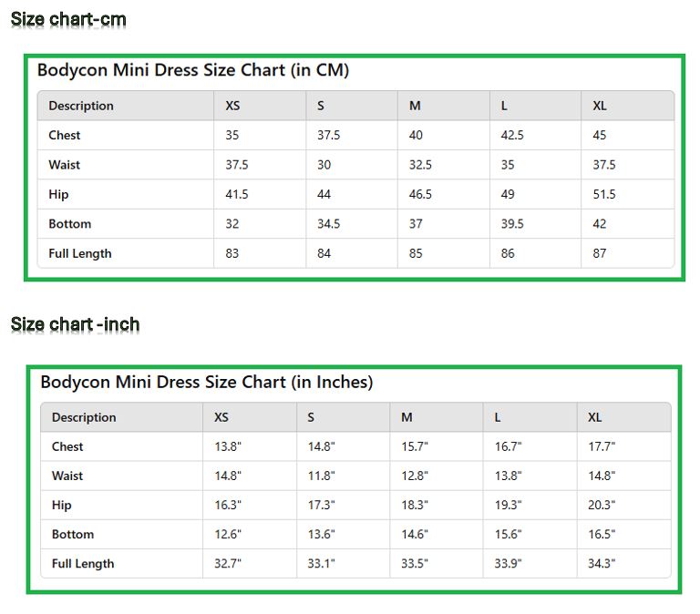The width and height of the screenshot is (700, 614).
Task: Select the Full Length label in Inches table
Action: (83, 564)
